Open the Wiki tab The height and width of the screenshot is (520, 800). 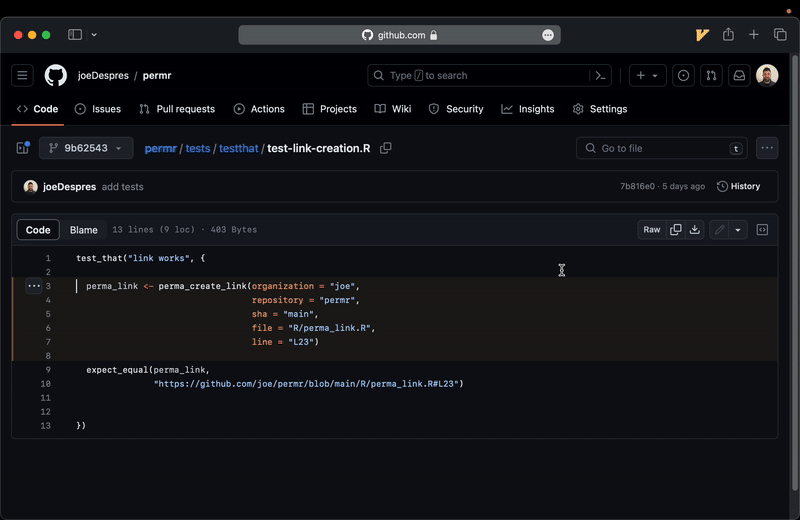[393, 109]
